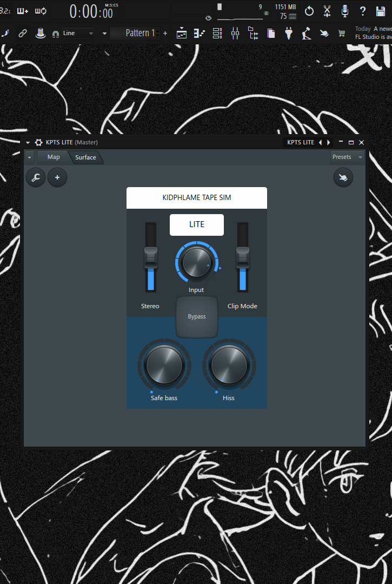Toggle the link chain icon in toolbar
Image resolution: width=392 pixels, height=584 pixels.
[x=23, y=33]
